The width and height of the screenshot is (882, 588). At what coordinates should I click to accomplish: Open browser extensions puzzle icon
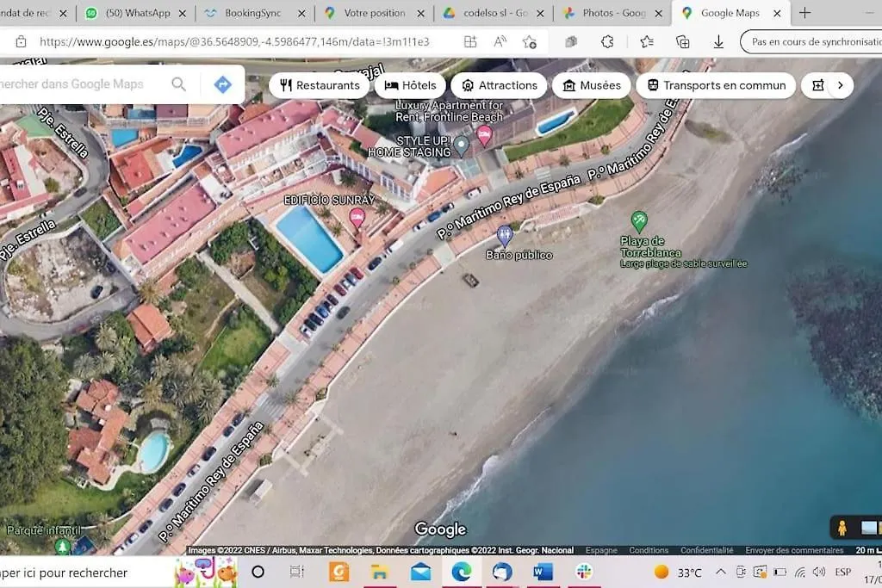[x=607, y=41]
